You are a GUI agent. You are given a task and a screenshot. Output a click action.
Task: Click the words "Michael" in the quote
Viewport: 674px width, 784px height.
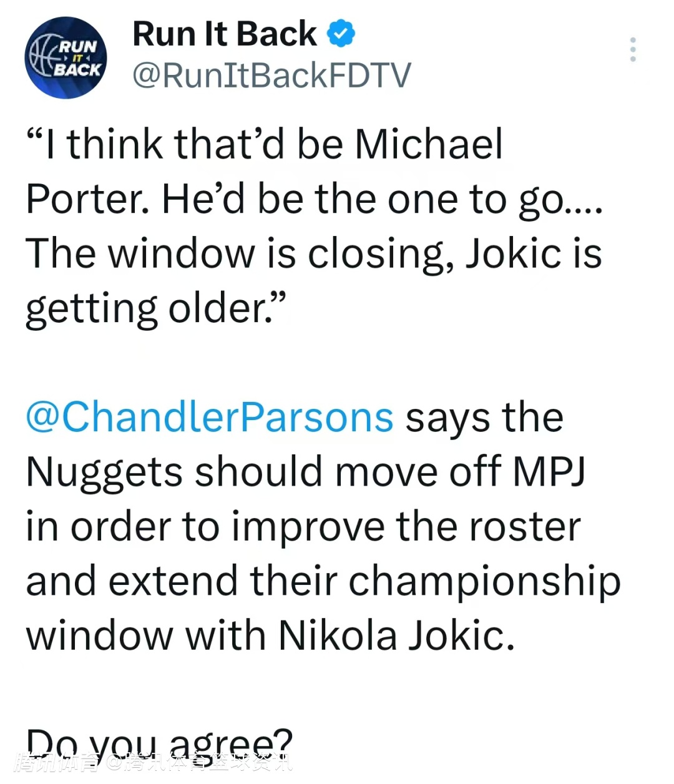[428, 144]
